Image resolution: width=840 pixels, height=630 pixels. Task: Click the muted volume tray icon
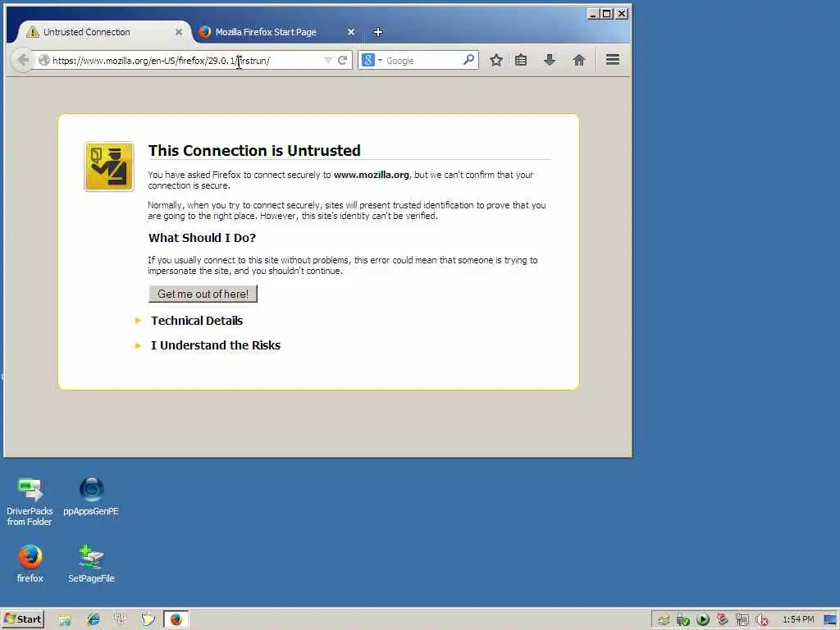[x=762, y=620]
